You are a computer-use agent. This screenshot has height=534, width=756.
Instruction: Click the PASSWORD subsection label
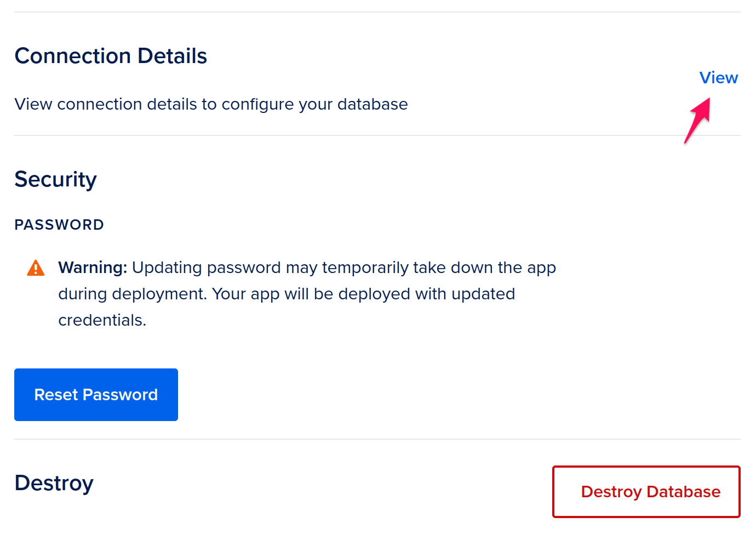(59, 225)
